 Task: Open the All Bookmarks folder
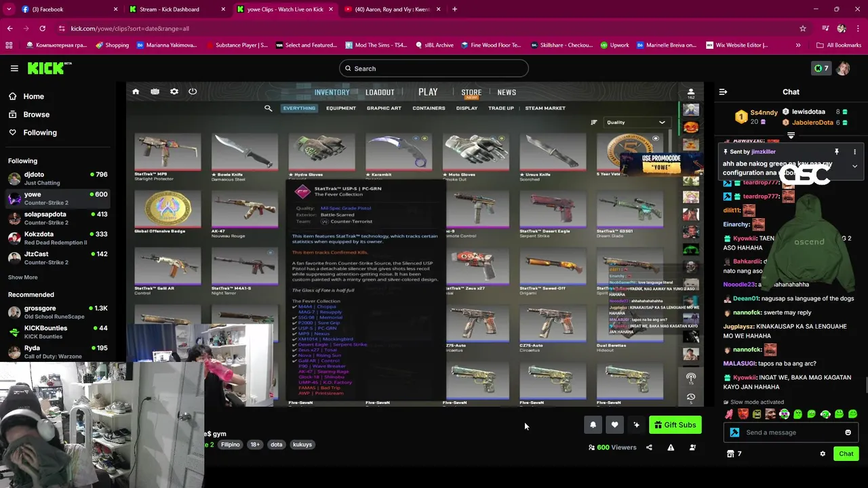[839, 45]
